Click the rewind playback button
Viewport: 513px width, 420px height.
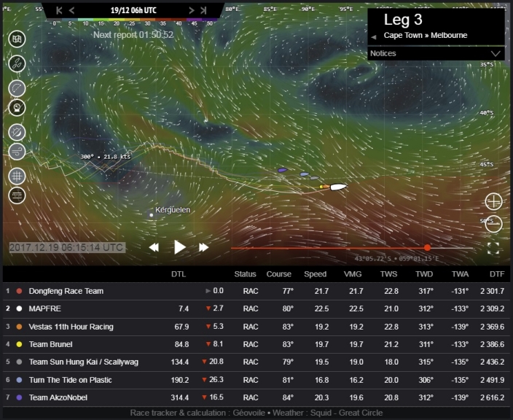(x=154, y=247)
